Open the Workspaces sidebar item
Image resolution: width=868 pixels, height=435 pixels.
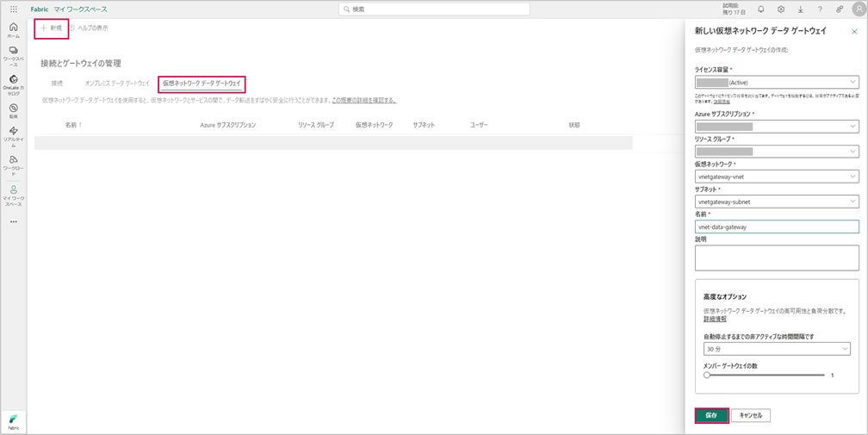click(x=13, y=57)
